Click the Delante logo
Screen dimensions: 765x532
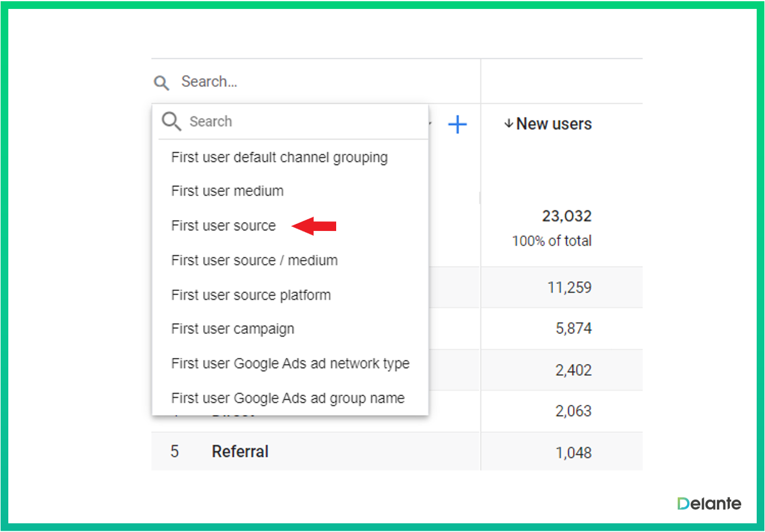(x=709, y=503)
